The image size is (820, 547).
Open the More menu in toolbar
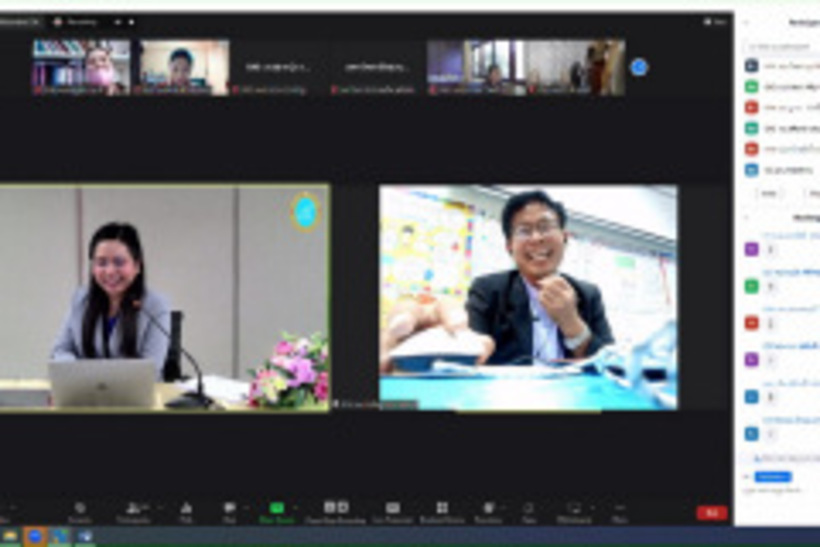click(x=620, y=512)
